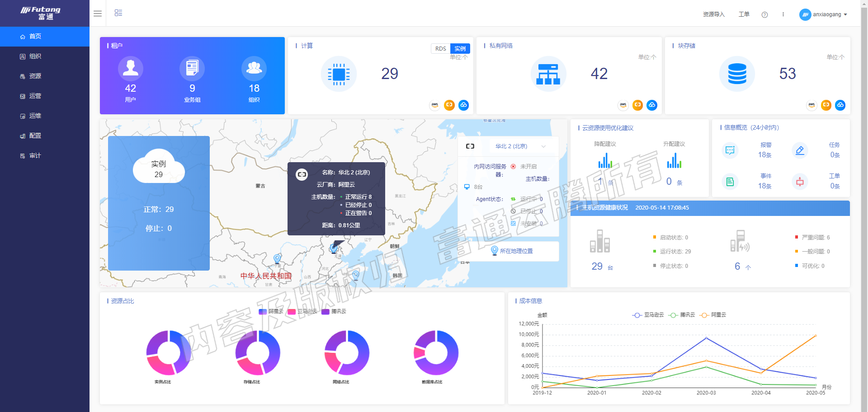Viewport: 868px width, 412px height.
Task: Click the 所在地理位置 location pin icon
Action: point(495,251)
